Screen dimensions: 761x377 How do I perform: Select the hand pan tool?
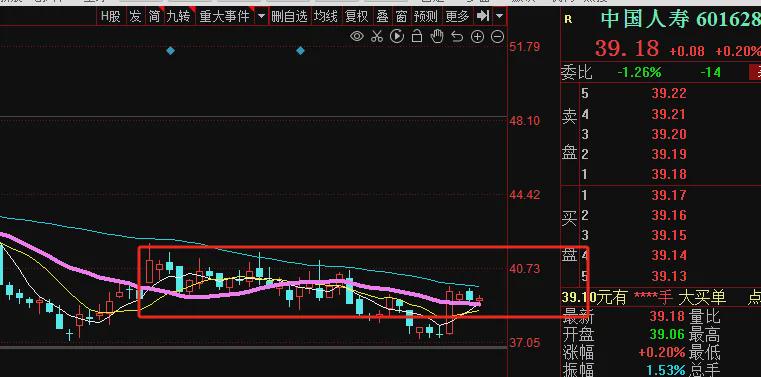[437, 36]
